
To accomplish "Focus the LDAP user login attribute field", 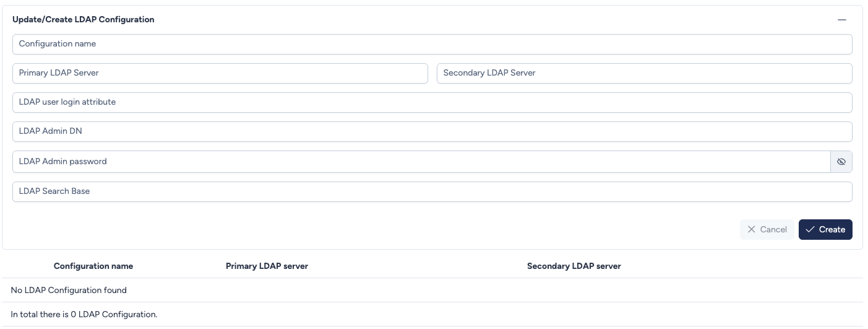I will coord(432,102).
